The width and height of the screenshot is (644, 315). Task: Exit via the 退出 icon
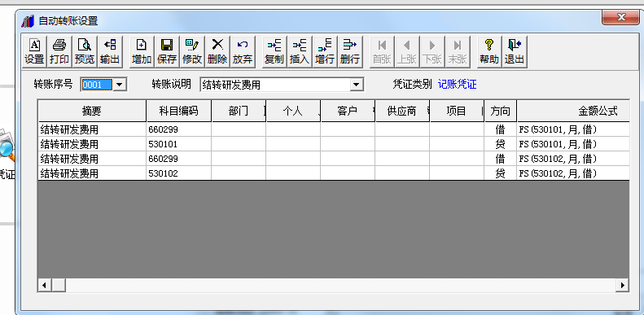pyautogui.click(x=515, y=52)
